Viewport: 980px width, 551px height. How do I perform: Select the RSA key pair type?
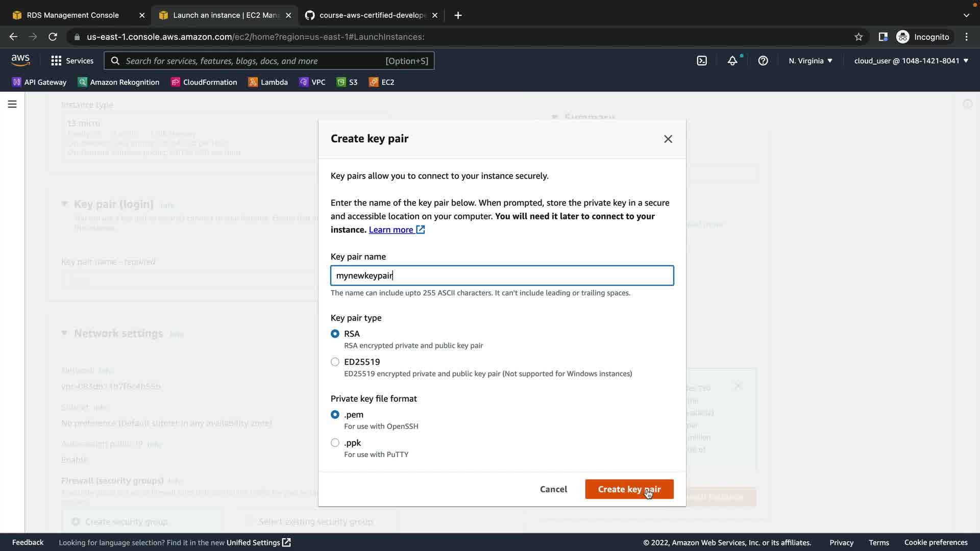tap(335, 334)
